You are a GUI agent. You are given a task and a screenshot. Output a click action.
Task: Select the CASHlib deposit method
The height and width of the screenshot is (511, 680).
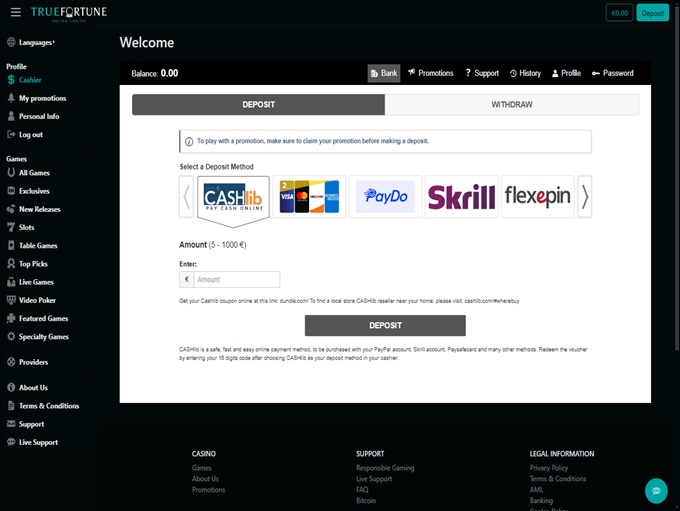pos(233,198)
